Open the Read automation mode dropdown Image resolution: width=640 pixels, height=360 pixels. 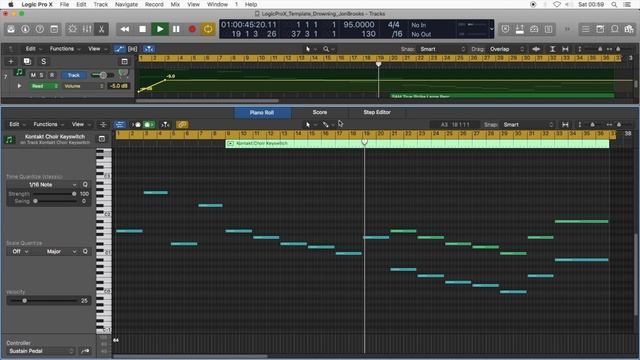click(x=44, y=86)
